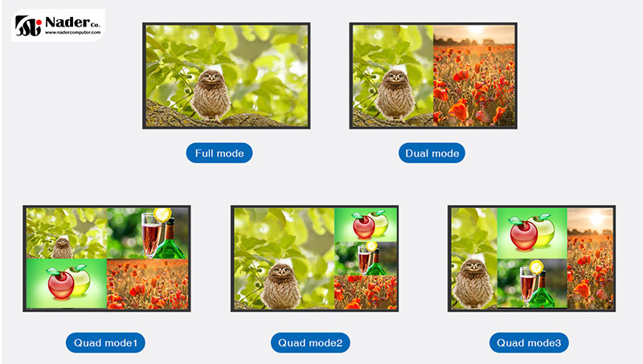Image resolution: width=643 pixels, height=364 pixels.
Task: Click the apple pane in Quad mode3 screen
Action: coord(532,233)
